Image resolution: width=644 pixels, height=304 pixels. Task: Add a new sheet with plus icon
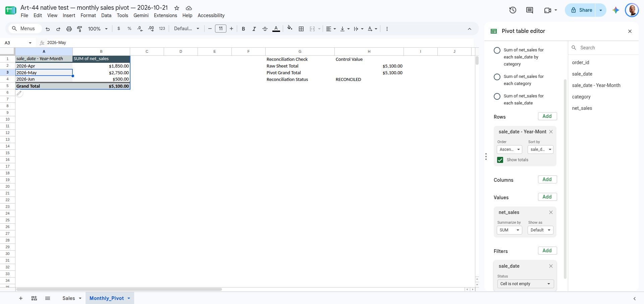pos(21,298)
